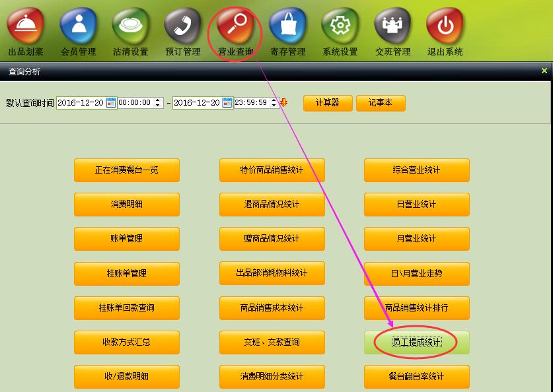Open 员工提成统计
This screenshot has width=553, height=392.
click(416, 342)
